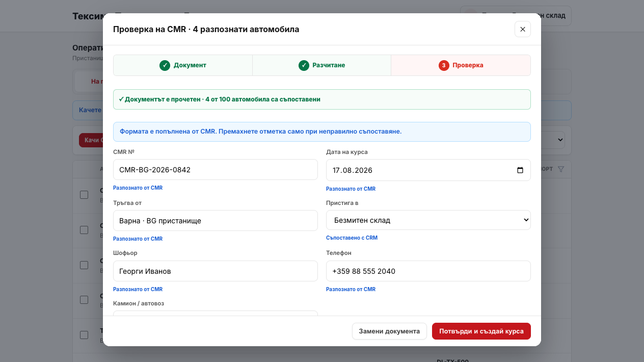
Task: Click the Камион / автовоз label
Action: click(139, 303)
